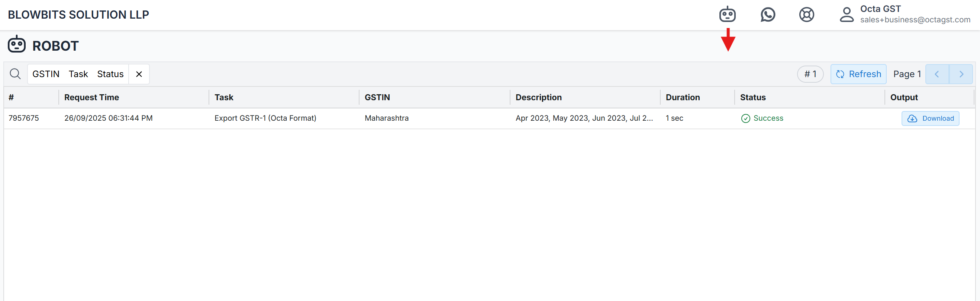
Task: Click the Duration column header
Action: click(683, 97)
